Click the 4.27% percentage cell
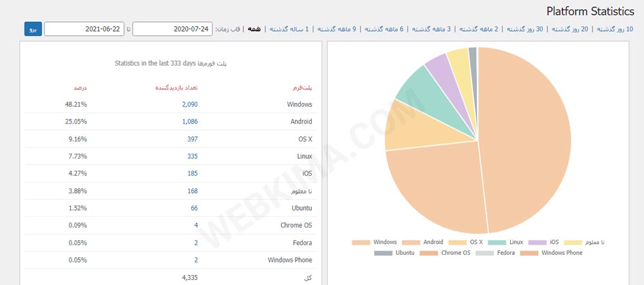644x285 pixels. coord(78,174)
